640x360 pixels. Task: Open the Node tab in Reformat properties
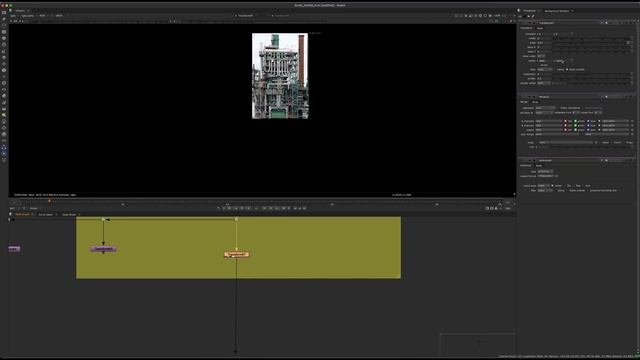click(x=539, y=165)
